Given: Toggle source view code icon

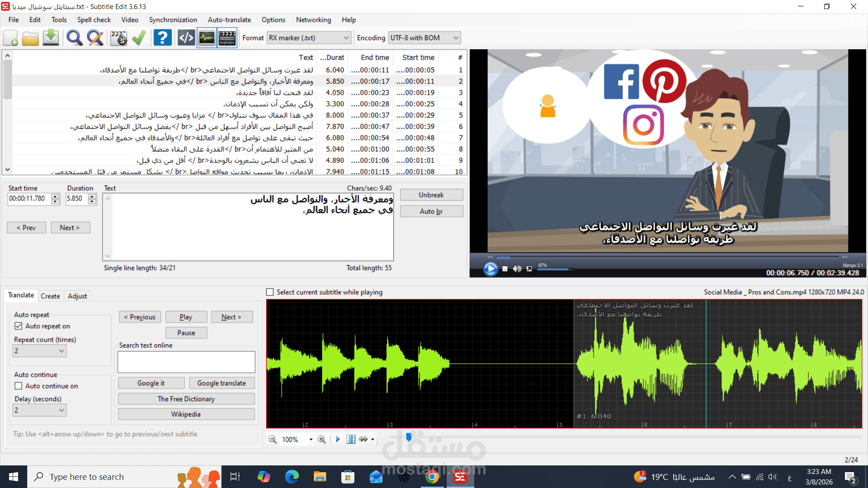Looking at the screenshot, I should coord(186,38).
